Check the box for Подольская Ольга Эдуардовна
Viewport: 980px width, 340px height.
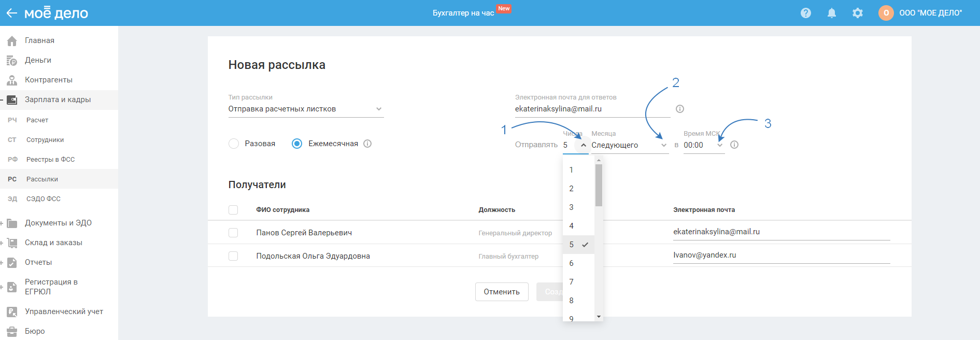[233, 256]
